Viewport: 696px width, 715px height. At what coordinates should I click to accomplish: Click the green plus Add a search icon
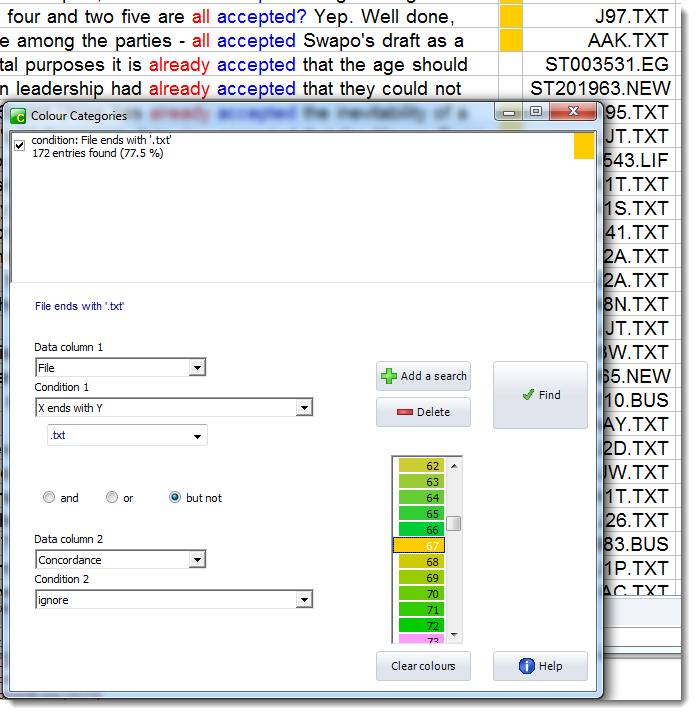pyautogui.click(x=388, y=376)
